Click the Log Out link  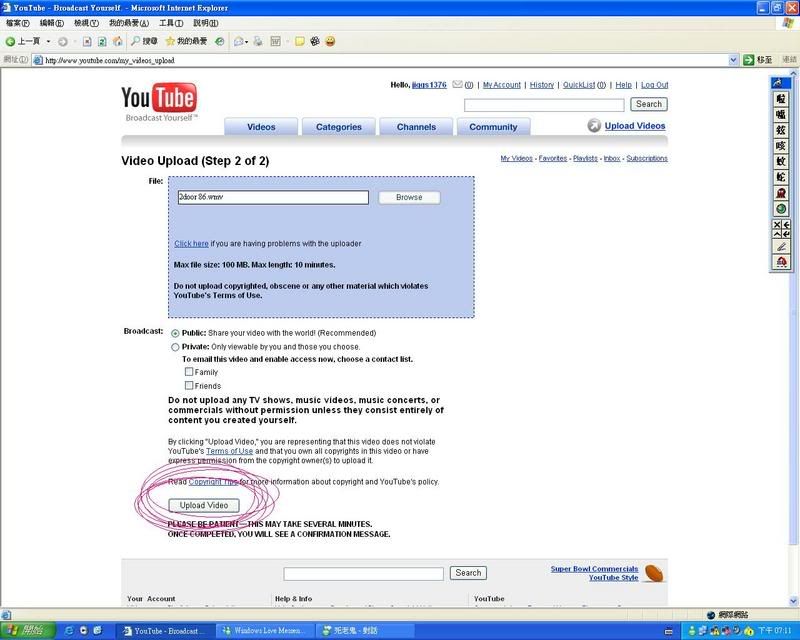(x=655, y=85)
